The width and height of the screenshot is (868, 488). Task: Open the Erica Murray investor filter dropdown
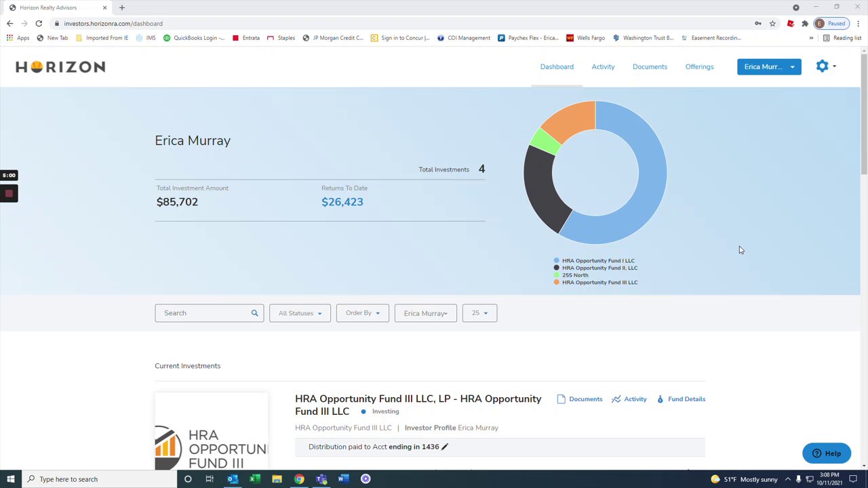(426, 313)
